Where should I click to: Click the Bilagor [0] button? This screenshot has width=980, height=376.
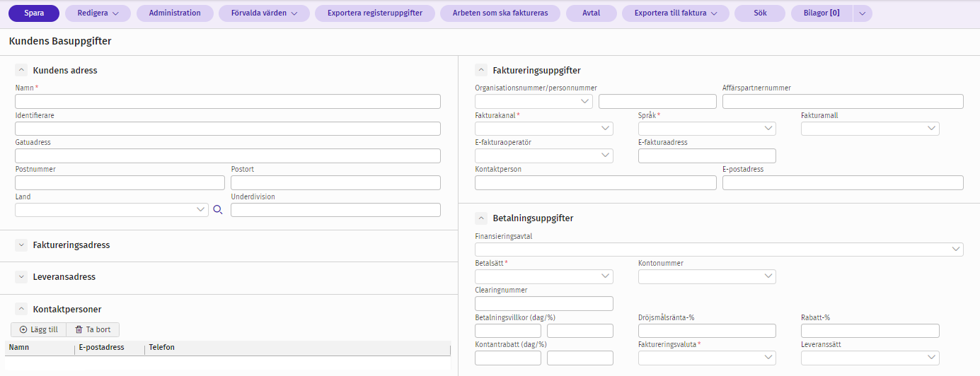point(822,13)
